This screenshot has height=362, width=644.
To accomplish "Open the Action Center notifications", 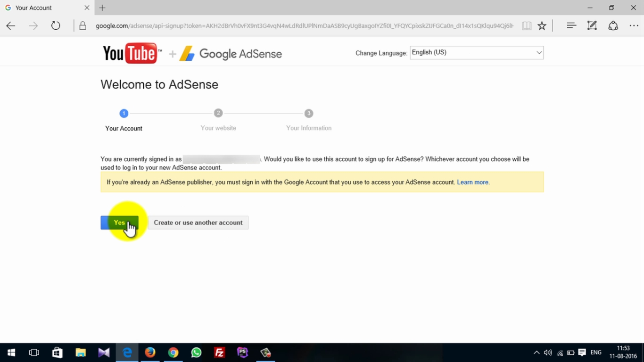I will [582, 353].
